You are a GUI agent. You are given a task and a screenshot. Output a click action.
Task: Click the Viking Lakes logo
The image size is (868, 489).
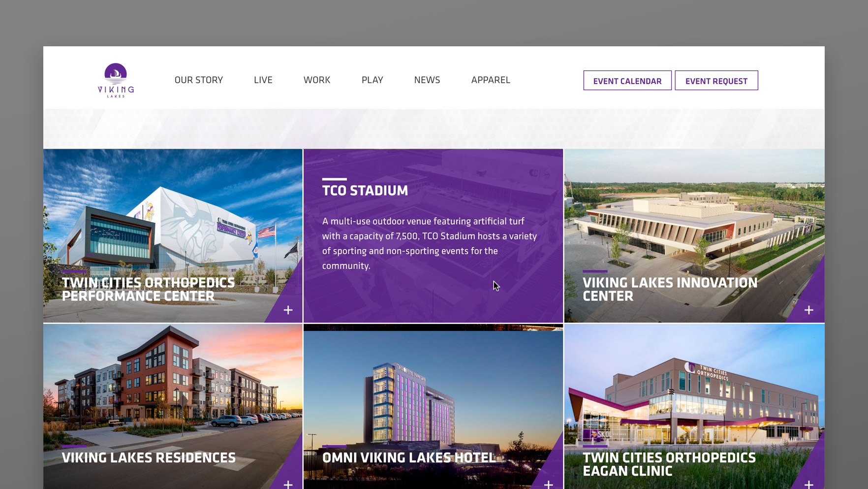(116, 80)
